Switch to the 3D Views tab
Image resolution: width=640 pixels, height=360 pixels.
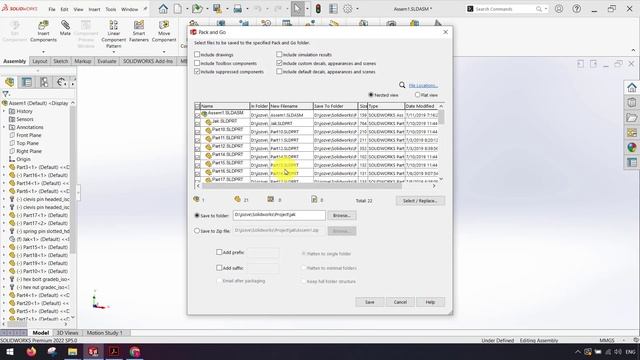point(67,333)
